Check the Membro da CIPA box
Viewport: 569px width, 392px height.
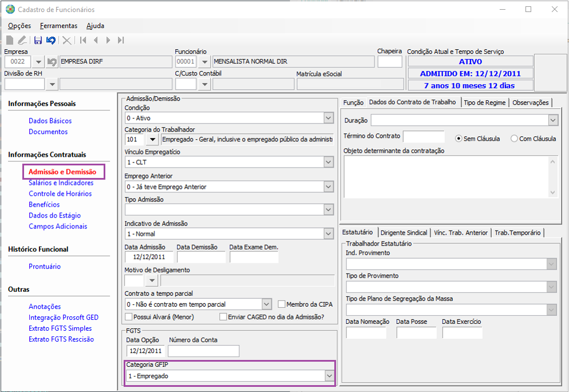282,304
